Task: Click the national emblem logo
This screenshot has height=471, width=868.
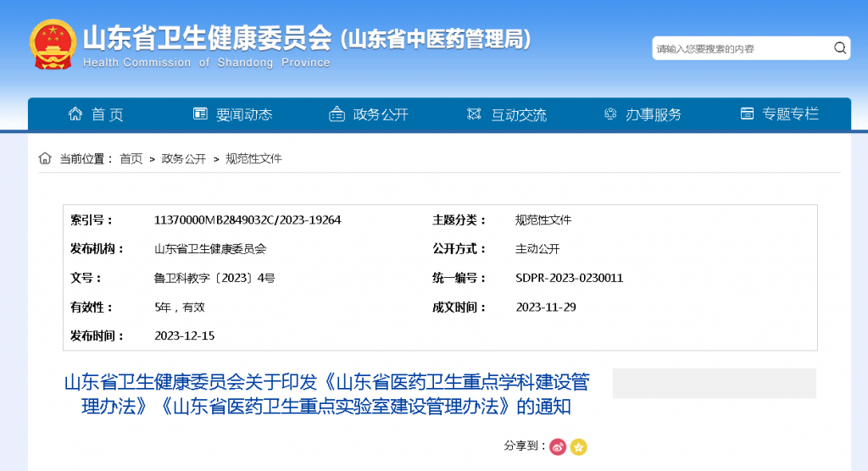Action: (x=53, y=44)
